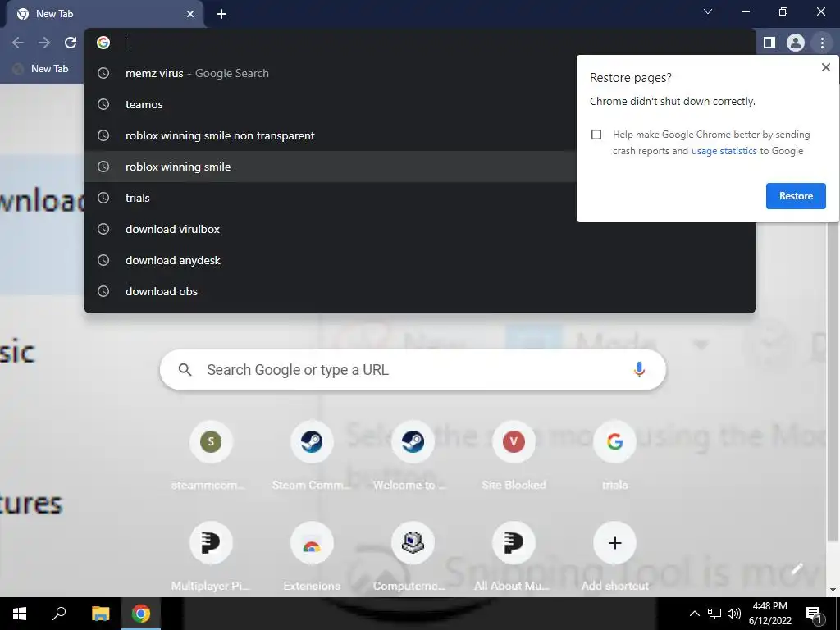The image size is (840, 630).
Task: Open the 'Steam Comm...' shortcut tile
Action: [311, 455]
